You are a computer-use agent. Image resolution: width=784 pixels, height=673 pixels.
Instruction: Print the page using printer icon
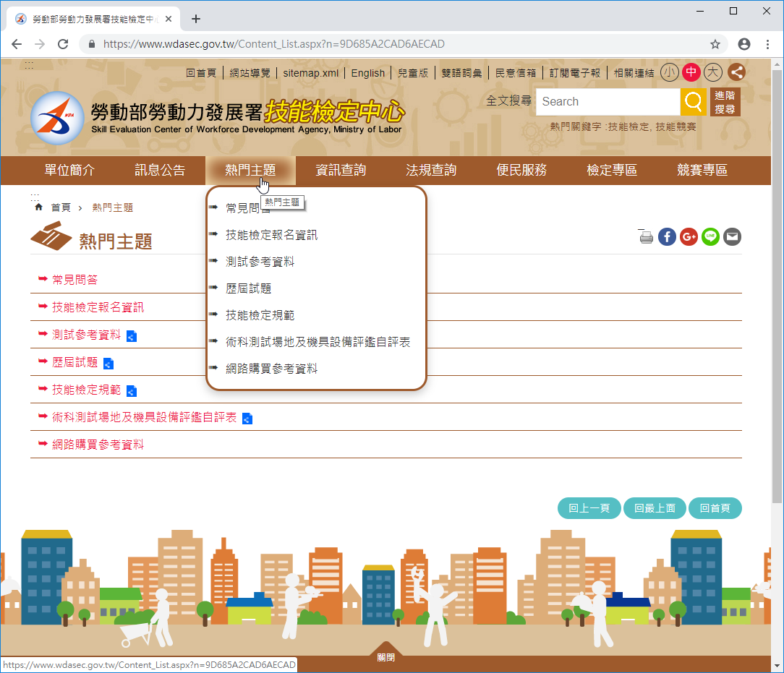point(646,236)
